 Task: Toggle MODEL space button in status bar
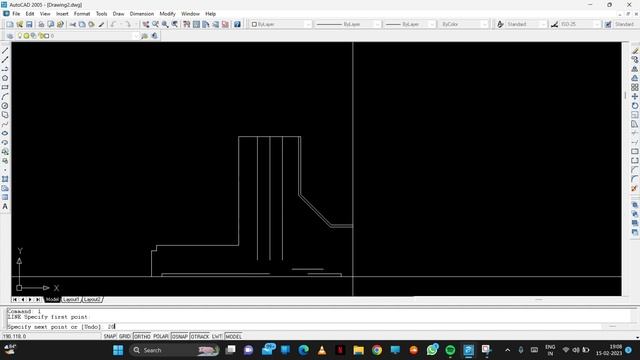(233, 336)
